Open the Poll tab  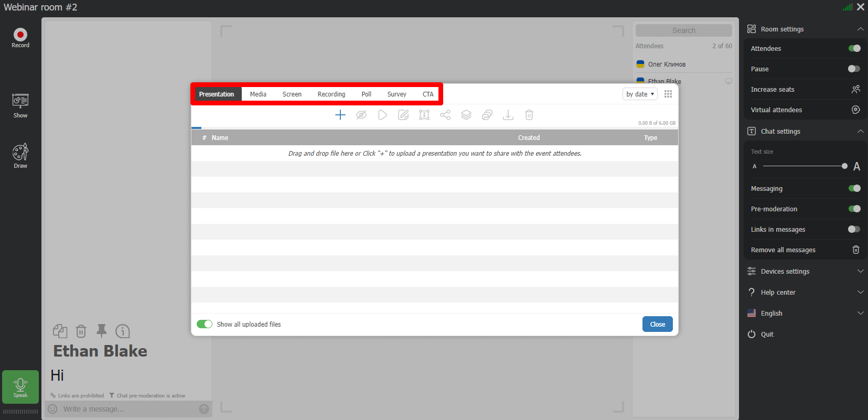coord(366,94)
